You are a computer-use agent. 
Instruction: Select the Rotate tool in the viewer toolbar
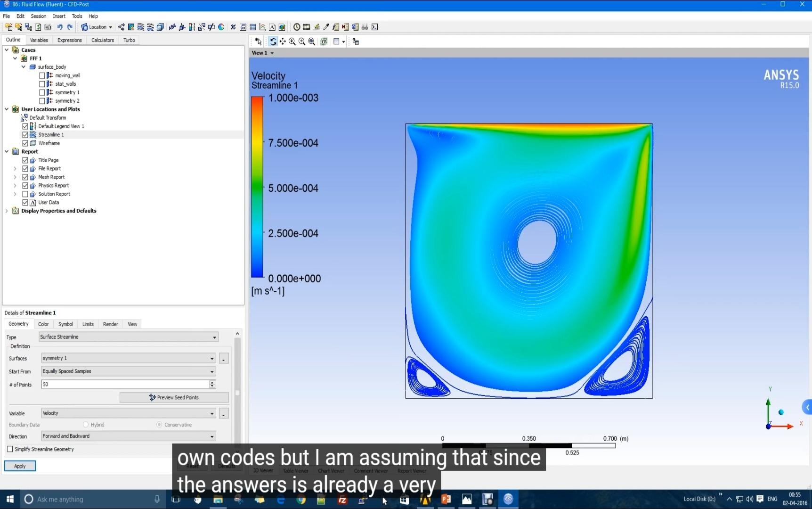click(x=273, y=41)
